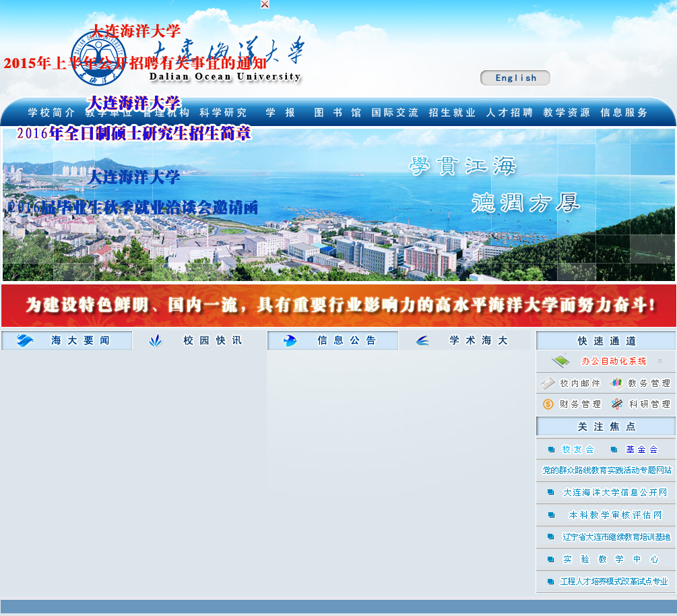Viewport: 677px width, 616px height.
Task: Open 实验教学中心 link
Action: click(x=610, y=559)
